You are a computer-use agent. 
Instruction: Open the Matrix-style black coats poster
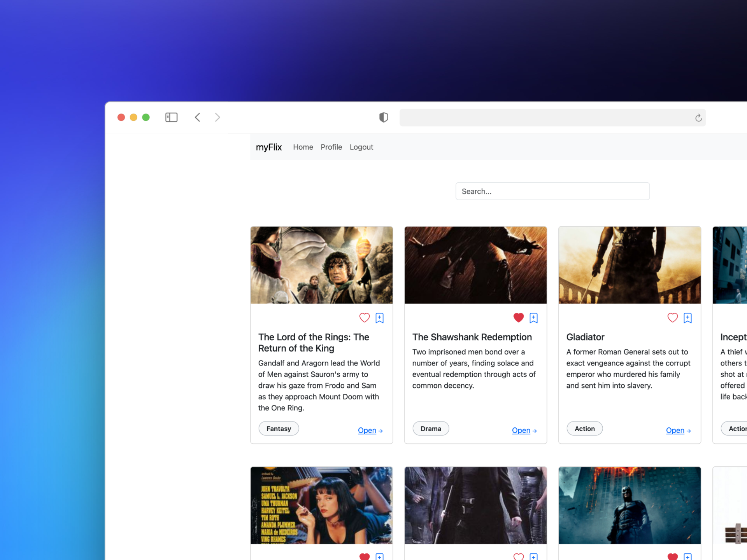click(476, 506)
